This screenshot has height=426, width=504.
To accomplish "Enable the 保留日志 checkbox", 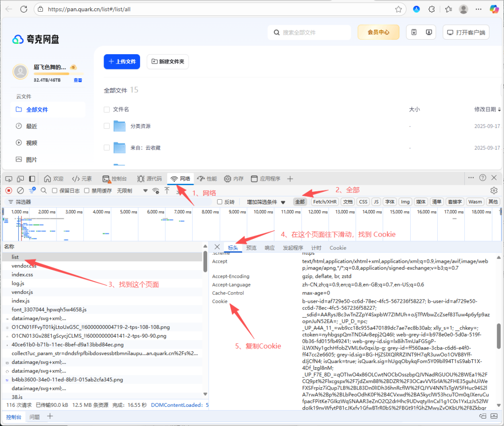I will (55, 190).
